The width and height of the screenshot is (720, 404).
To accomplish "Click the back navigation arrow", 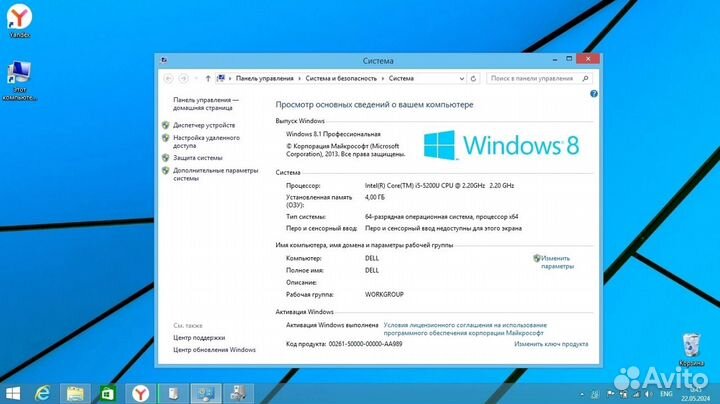I will (x=169, y=79).
